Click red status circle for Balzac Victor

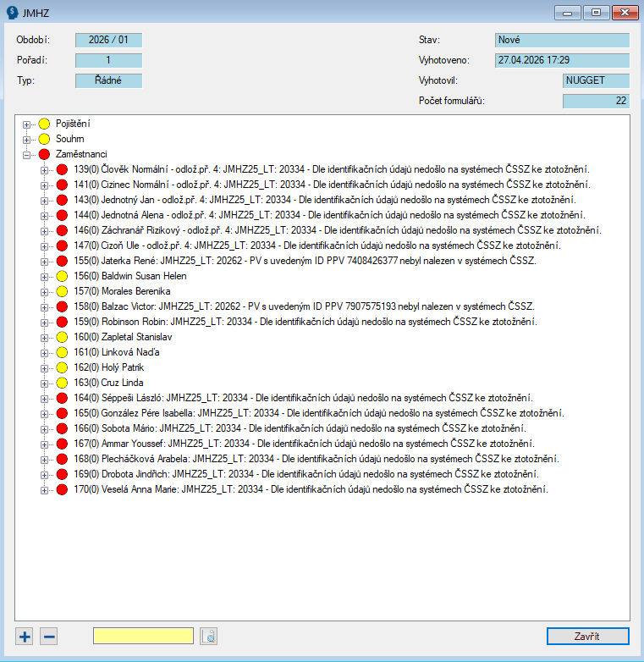[62, 306]
